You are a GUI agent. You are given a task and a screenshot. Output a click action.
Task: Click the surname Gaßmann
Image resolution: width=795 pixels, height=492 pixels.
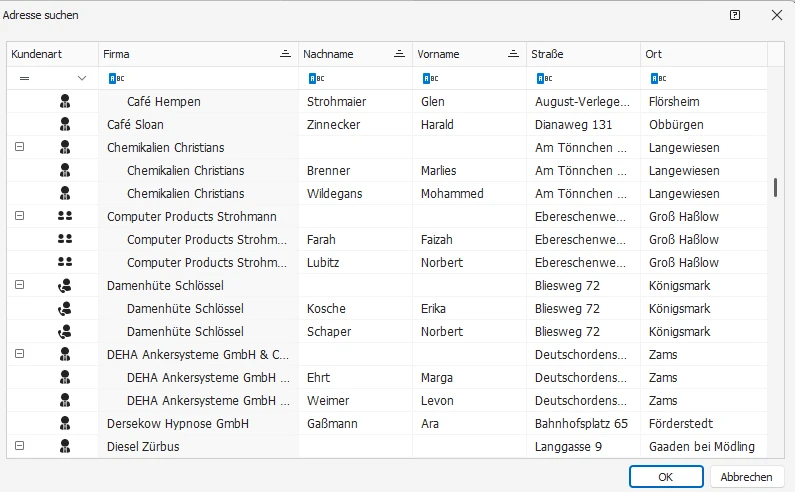pos(332,423)
